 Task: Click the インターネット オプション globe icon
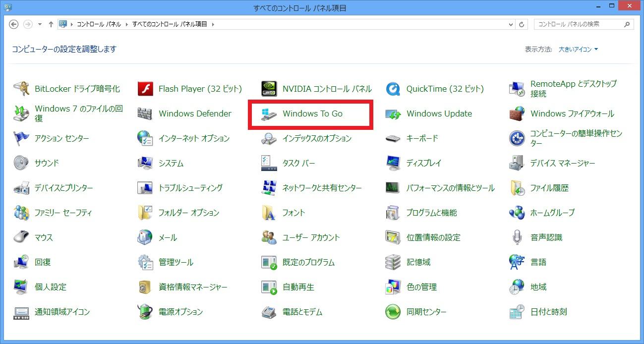coord(145,138)
